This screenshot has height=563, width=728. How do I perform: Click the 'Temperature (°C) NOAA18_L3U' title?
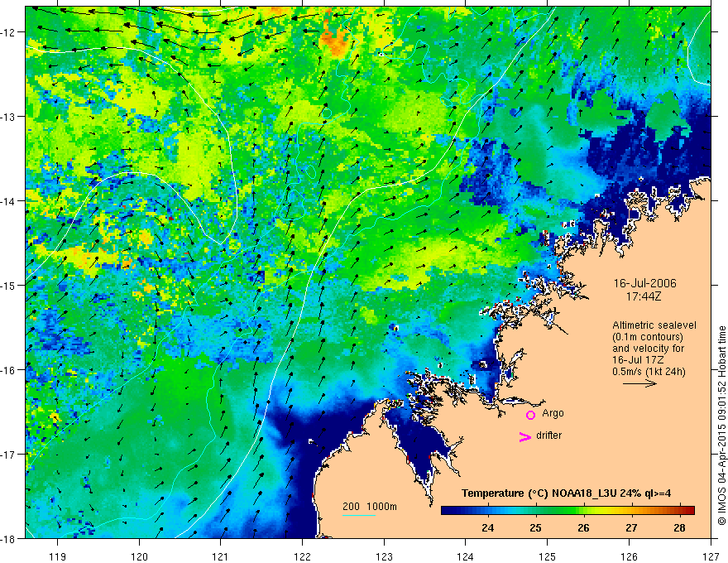pos(567,493)
